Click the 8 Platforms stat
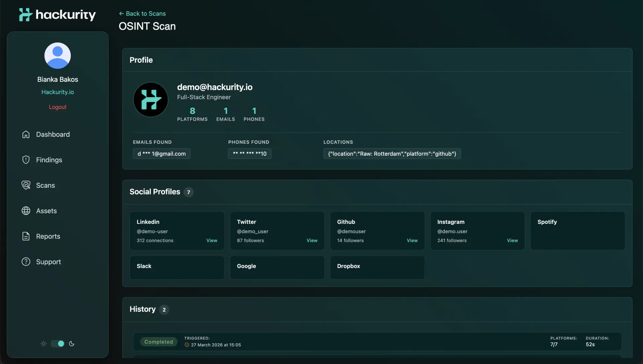Viewport: 643px width, 364px height. click(x=192, y=114)
